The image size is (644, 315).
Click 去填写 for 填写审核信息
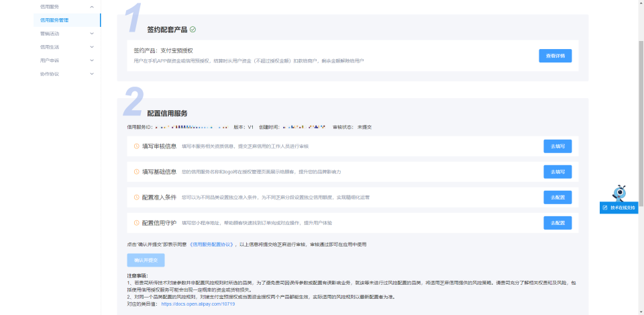[x=557, y=146]
